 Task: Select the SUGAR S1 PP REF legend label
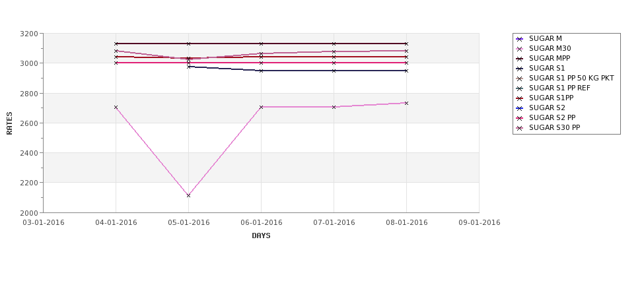point(559,88)
